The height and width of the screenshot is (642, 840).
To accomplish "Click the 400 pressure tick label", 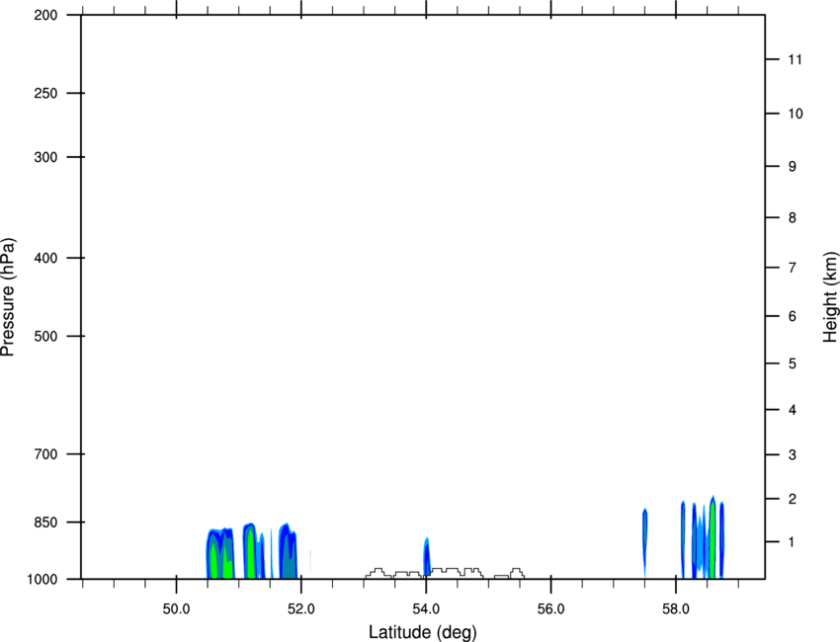I will tap(45, 258).
